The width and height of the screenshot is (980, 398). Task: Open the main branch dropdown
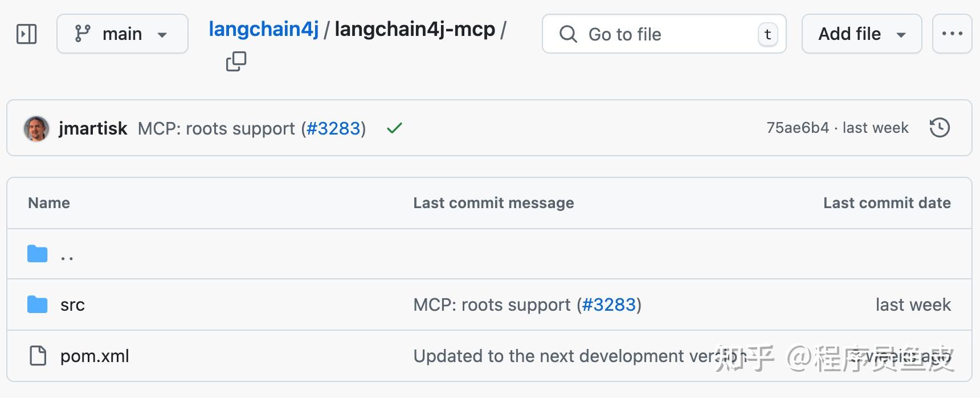tap(122, 34)
